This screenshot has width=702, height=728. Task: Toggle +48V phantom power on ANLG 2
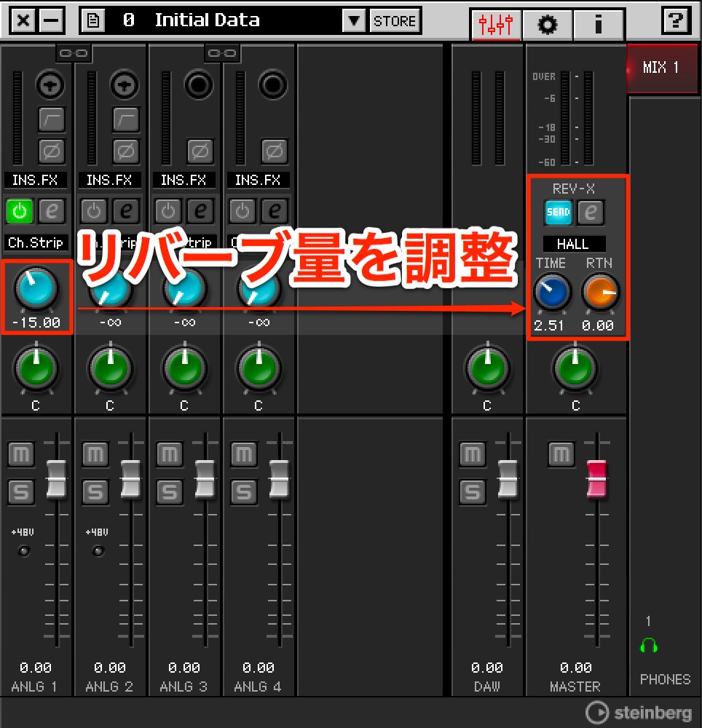click(98, 551)
